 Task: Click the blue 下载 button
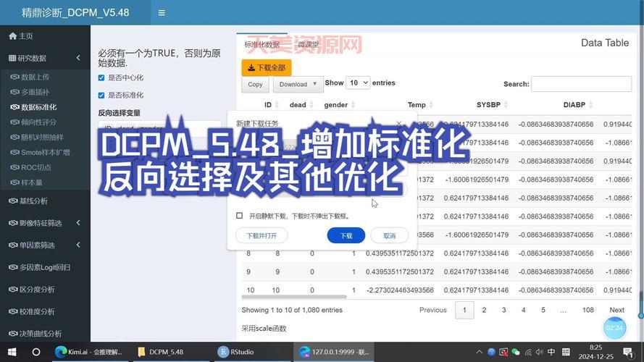tap(346, 235)
